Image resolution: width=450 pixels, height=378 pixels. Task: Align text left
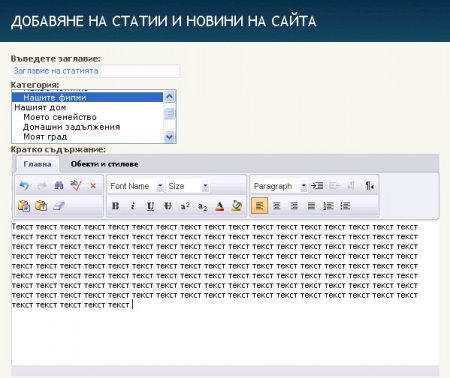click(259, 206)
